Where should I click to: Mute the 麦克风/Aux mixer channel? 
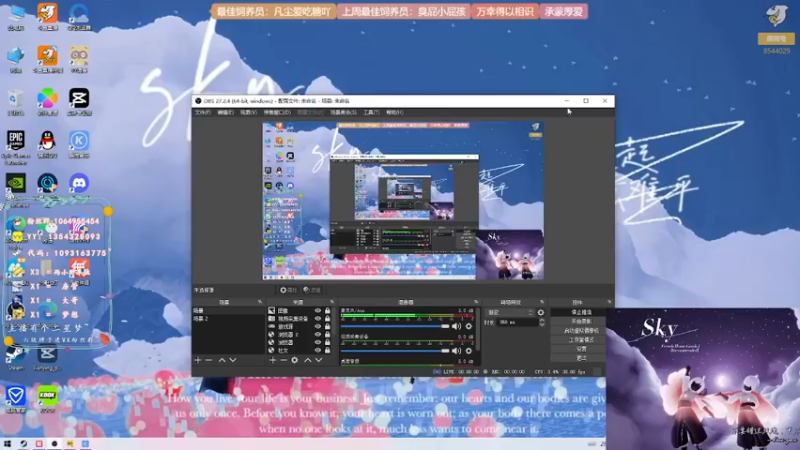tap(456, 326)
